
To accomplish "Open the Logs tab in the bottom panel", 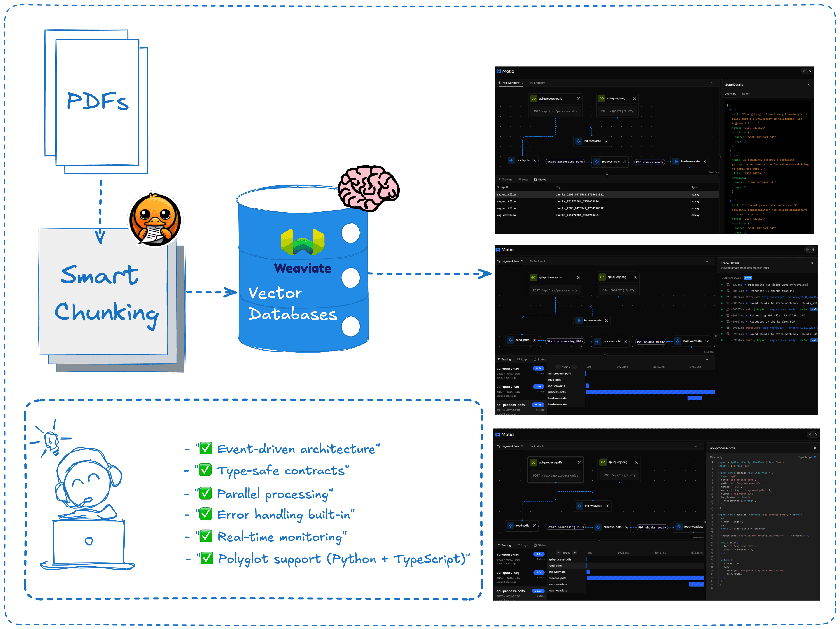I will click(x=523, y=180).
